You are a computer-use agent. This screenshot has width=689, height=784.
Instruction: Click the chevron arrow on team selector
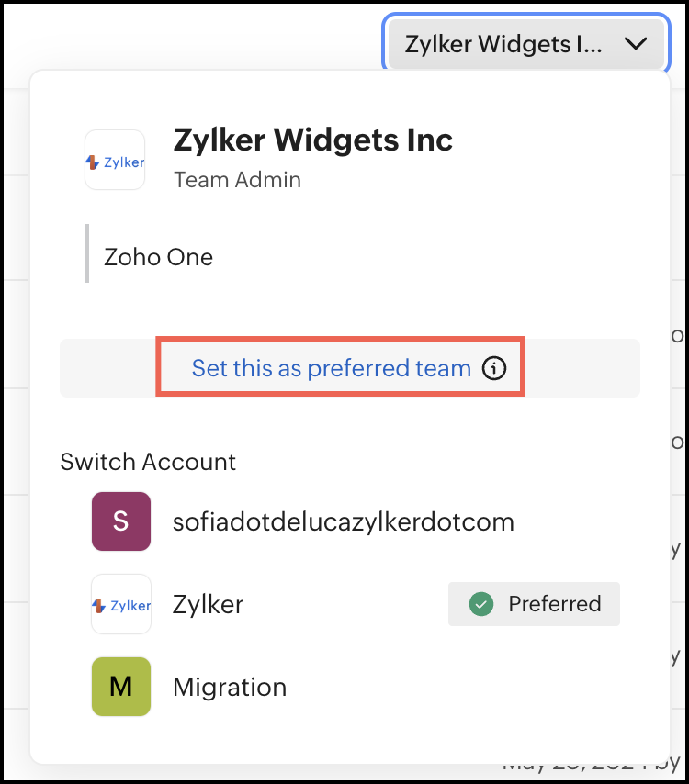(x=636, y=44)
